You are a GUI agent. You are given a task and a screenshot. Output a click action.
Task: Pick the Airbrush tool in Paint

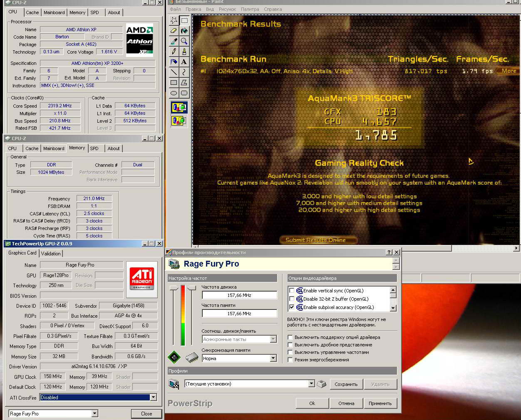click(174, 62)
